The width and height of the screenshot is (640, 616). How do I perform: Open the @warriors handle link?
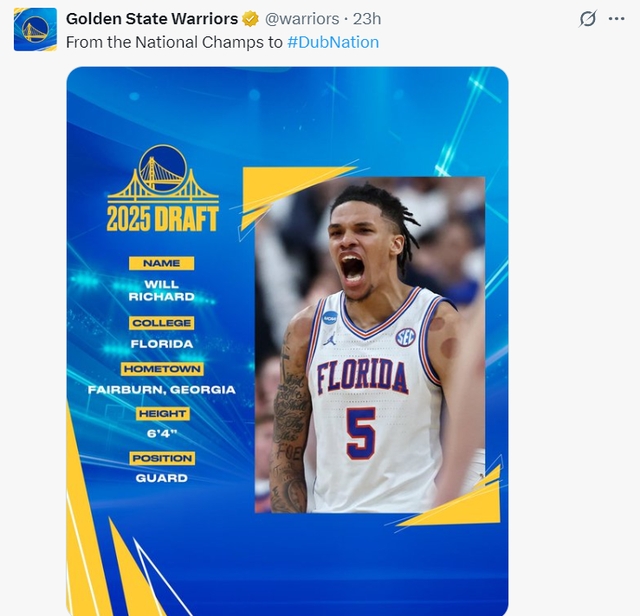click(302, 19)
